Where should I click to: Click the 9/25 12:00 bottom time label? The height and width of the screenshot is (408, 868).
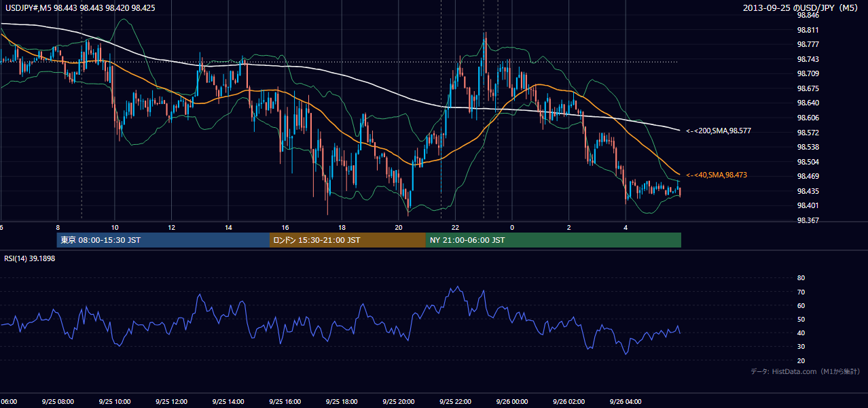[171, 401]
